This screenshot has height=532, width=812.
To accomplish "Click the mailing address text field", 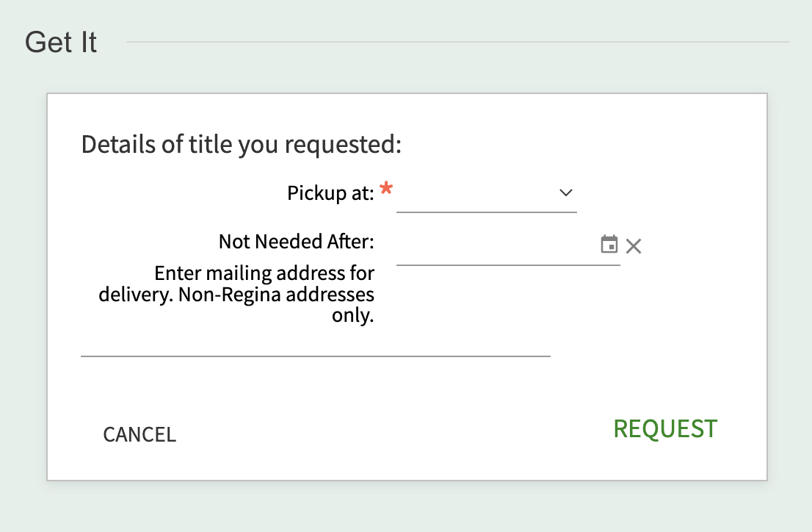I will (316, 342).
